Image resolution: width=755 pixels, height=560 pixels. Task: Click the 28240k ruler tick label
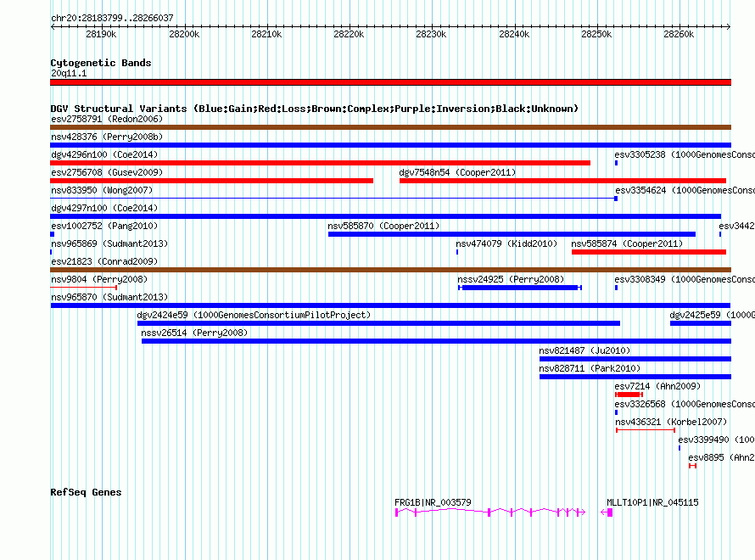click(514, 34)
